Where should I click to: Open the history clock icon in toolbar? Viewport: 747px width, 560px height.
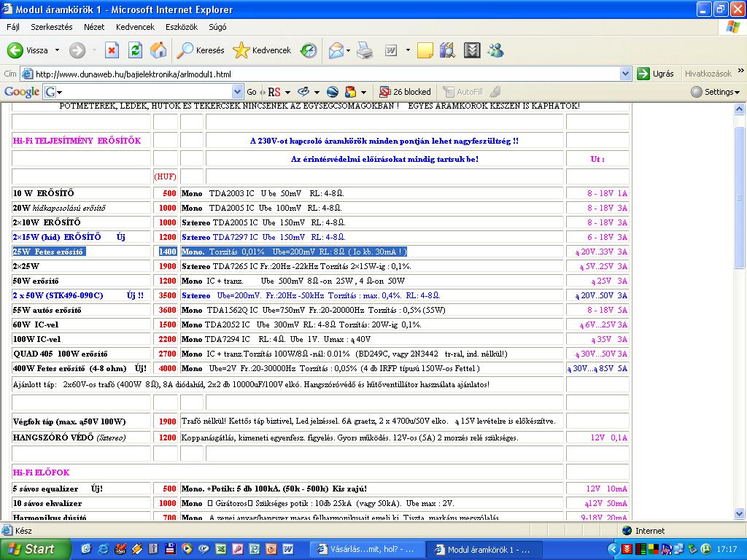click(x=309, y=50)
